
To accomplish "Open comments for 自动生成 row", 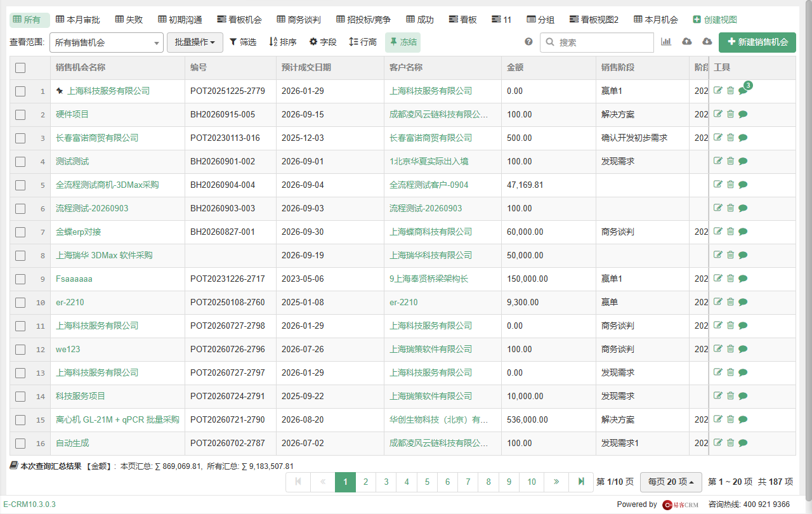I will pos(743,443).
